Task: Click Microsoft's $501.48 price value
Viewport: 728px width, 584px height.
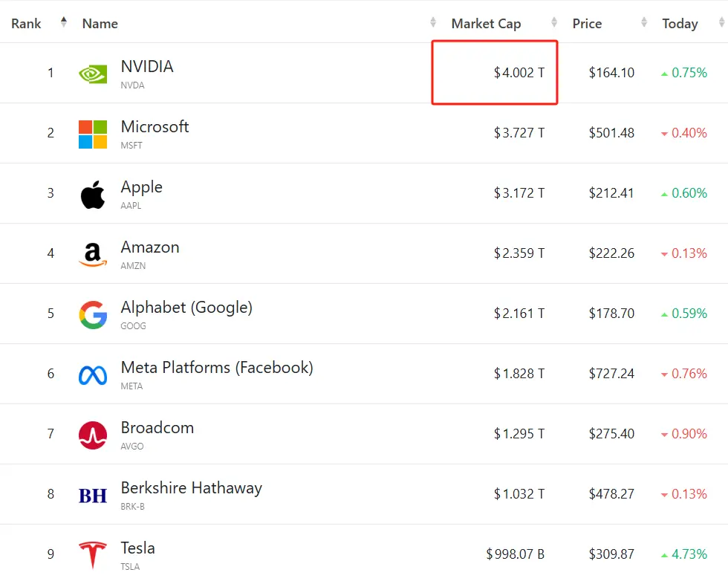Action: [611, 133]
